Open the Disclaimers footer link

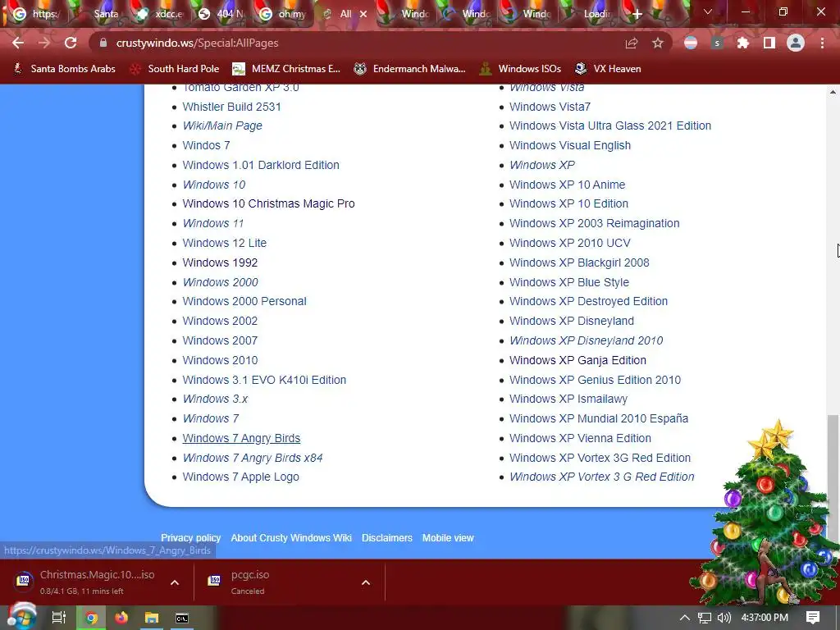point(387,538)
